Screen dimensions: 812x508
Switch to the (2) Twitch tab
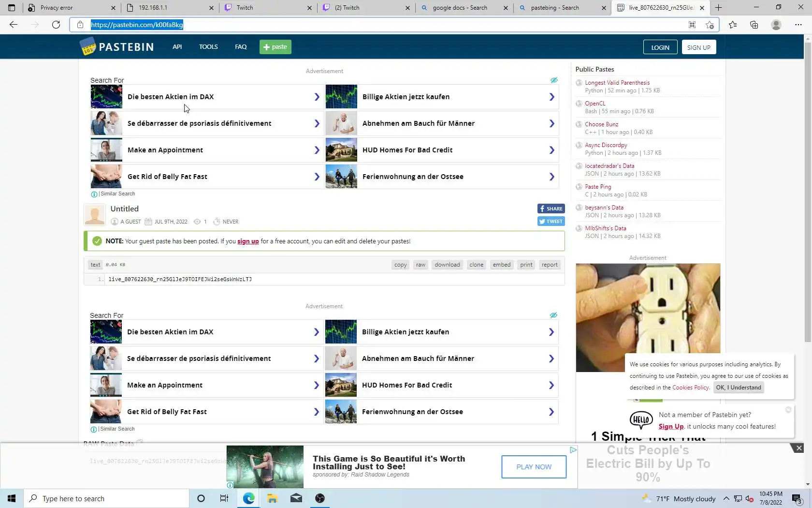(366, 8)
